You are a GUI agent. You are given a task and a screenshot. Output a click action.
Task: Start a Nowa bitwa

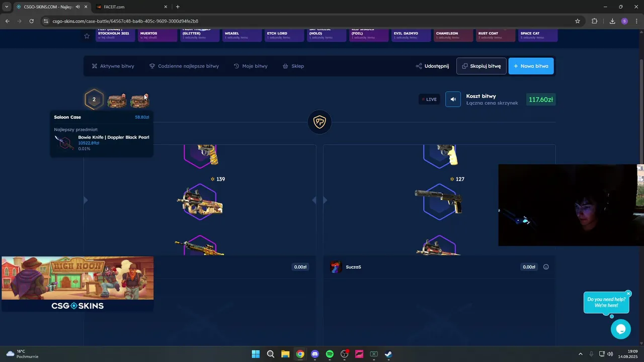(x=531, y=66)
